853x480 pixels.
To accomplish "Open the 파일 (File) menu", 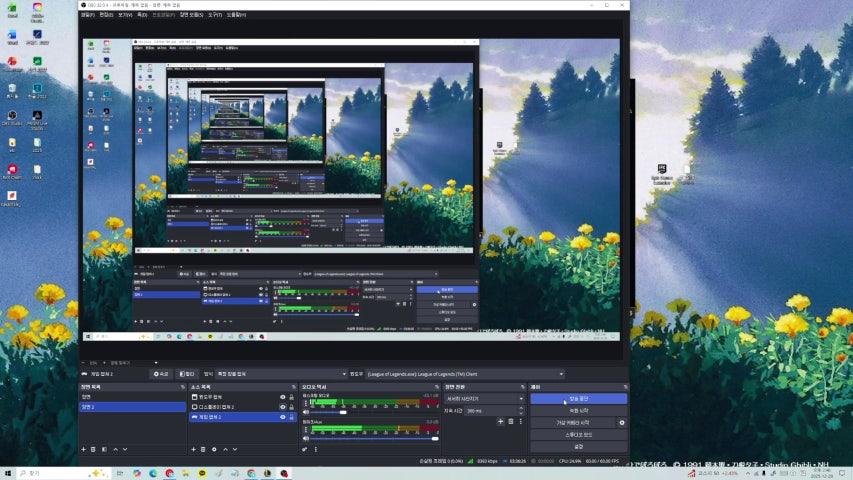I will (88, 15).
